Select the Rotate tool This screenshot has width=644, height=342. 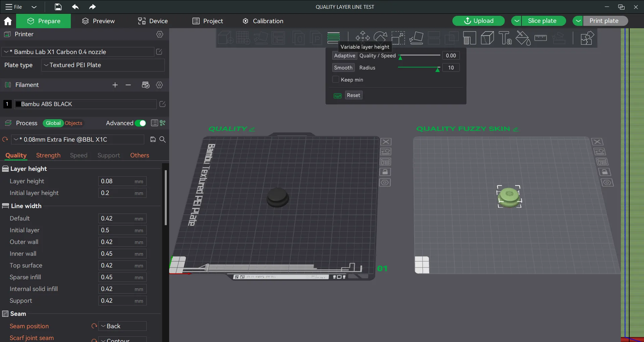coord(380,38)
